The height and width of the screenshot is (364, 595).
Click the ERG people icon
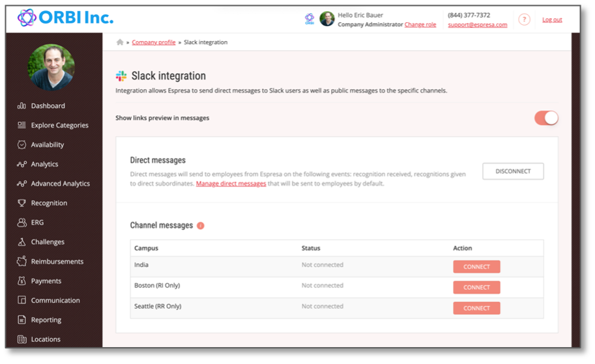click(x=22, y=223)
